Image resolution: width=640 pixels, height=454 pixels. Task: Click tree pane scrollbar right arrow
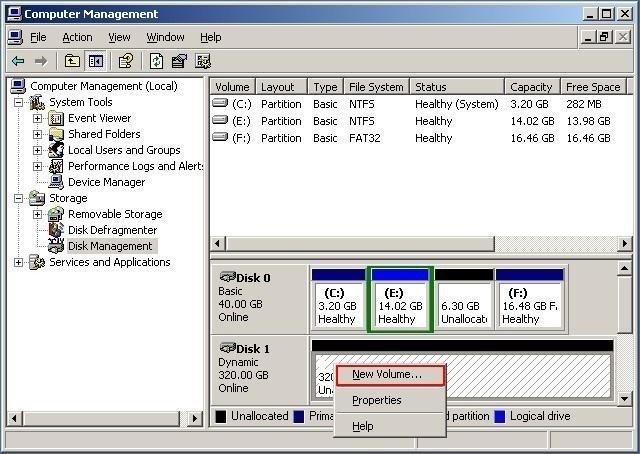pos(195,418)
